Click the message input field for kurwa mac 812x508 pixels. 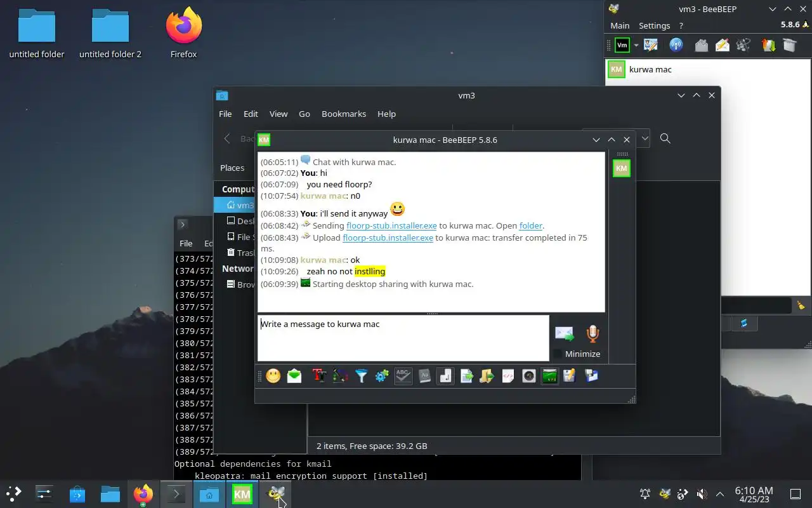(x=403, y=338)
